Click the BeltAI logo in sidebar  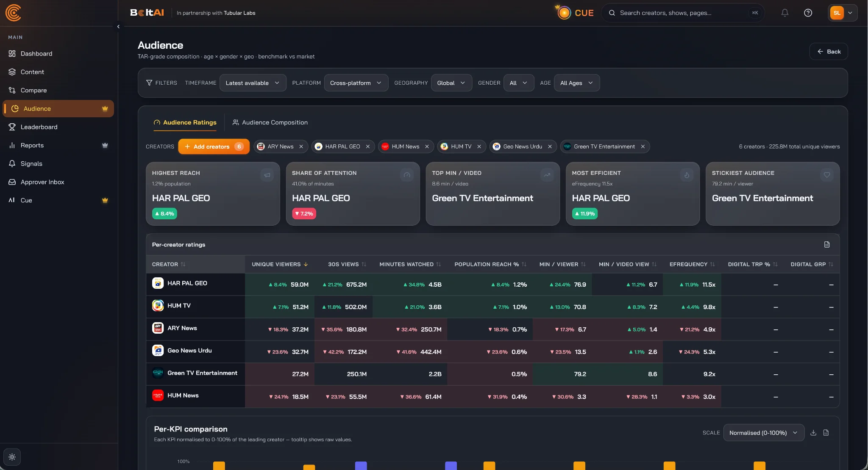[x=13, y=13]
